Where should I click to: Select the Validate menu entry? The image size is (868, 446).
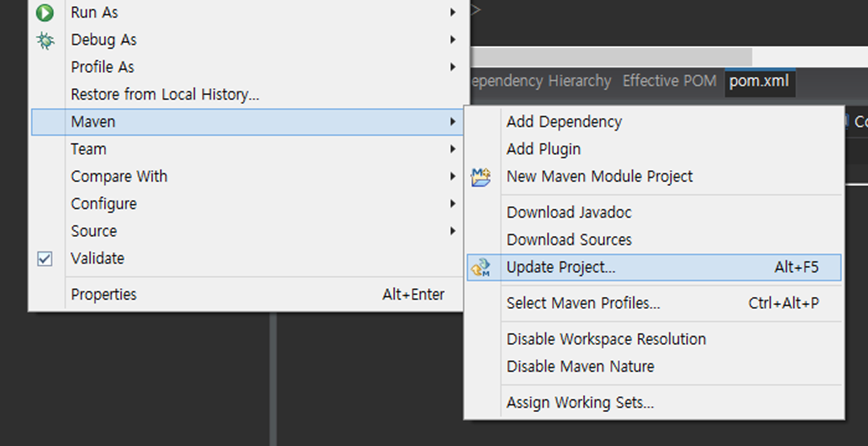[247, 258]
